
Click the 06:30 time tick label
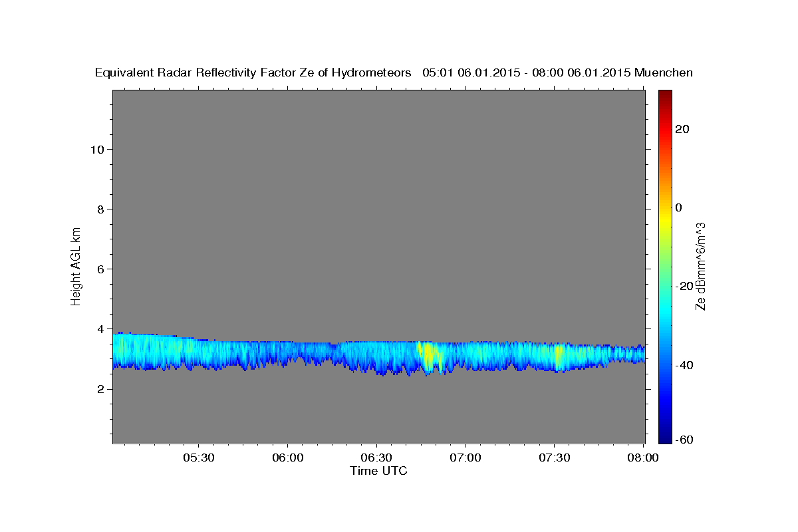(376, 458)
